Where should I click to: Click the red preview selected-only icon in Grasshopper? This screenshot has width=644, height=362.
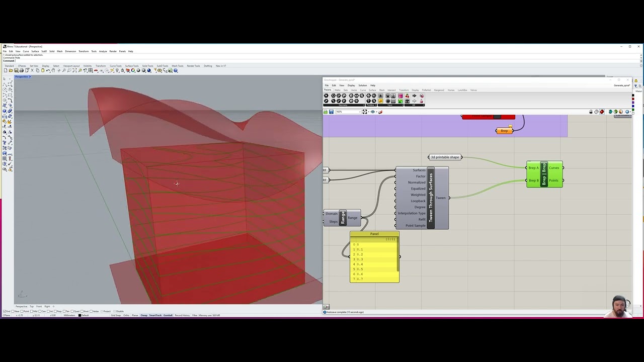pos(602,112)
